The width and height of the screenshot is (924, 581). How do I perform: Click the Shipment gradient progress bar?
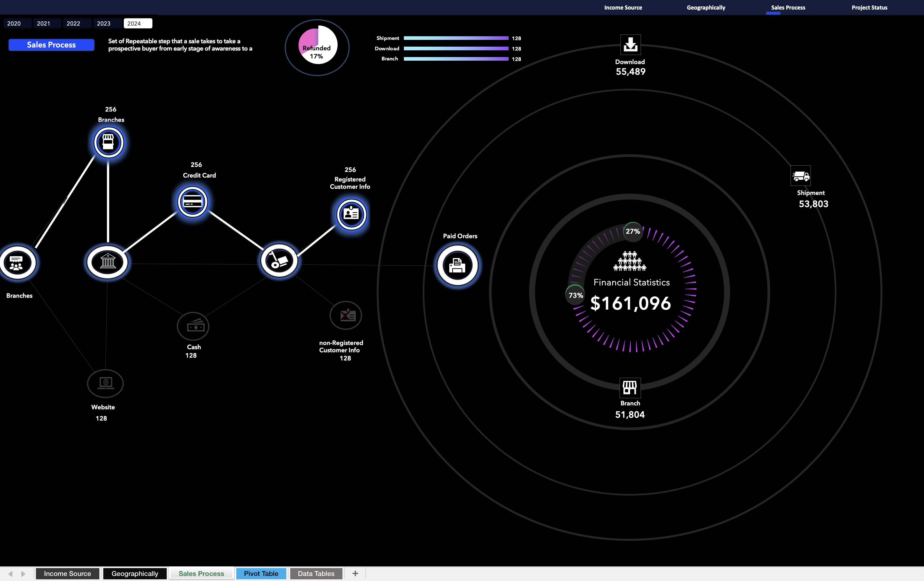456,38
